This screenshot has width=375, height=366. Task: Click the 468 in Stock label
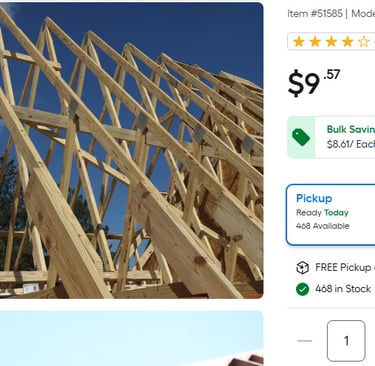pyautogui.click(x=343, y=289)
